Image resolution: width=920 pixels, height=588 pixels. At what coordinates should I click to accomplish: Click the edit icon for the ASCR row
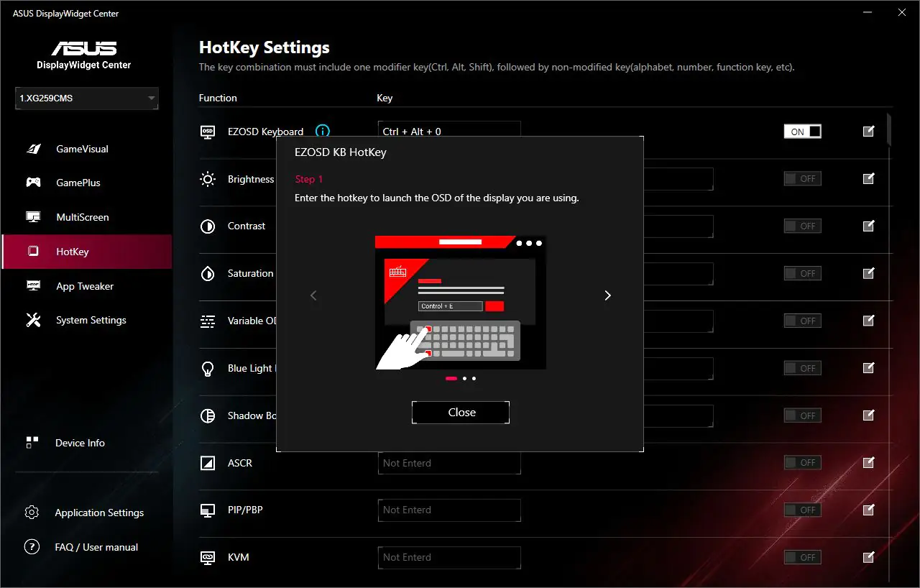click(x=868, y=463)
